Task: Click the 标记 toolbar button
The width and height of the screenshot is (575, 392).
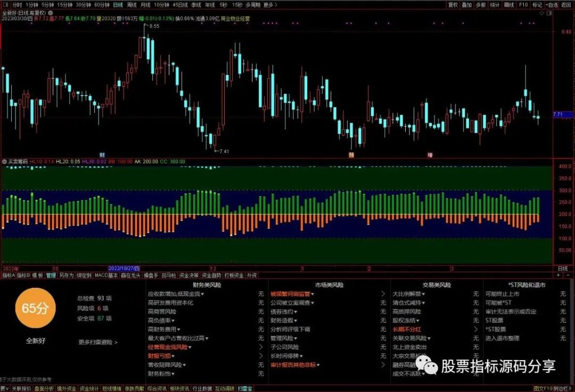Action: tap(537, 5)
